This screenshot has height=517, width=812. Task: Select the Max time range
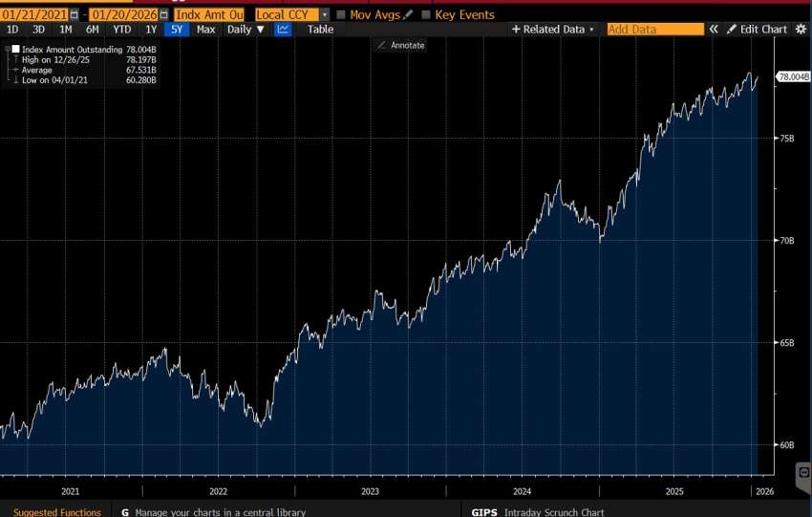click(205, 30)
